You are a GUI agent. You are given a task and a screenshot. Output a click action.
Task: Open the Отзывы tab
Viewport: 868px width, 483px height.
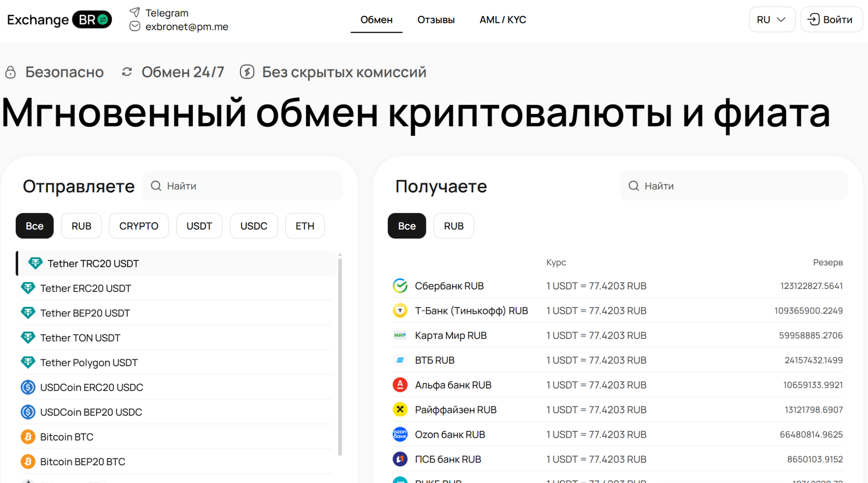pyautogui.click(x=436, y=19)
